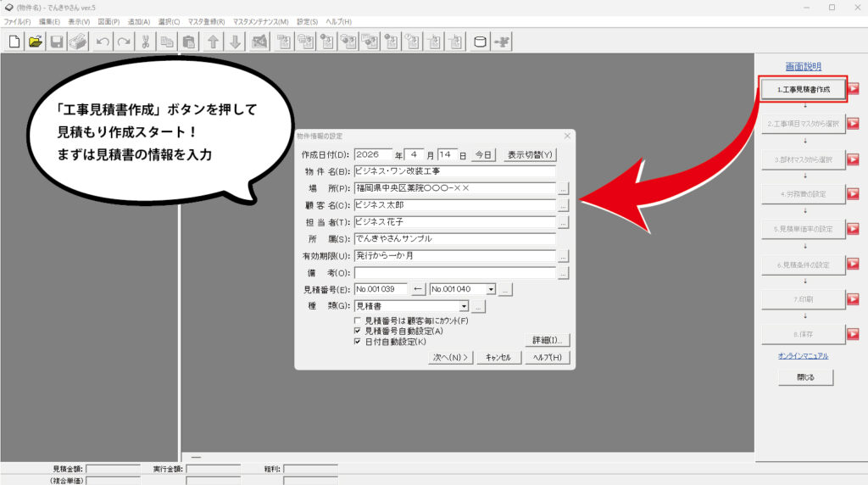Click the 詳細(I)... button
Screen dimensions: 868x485
tap(547, 340)
